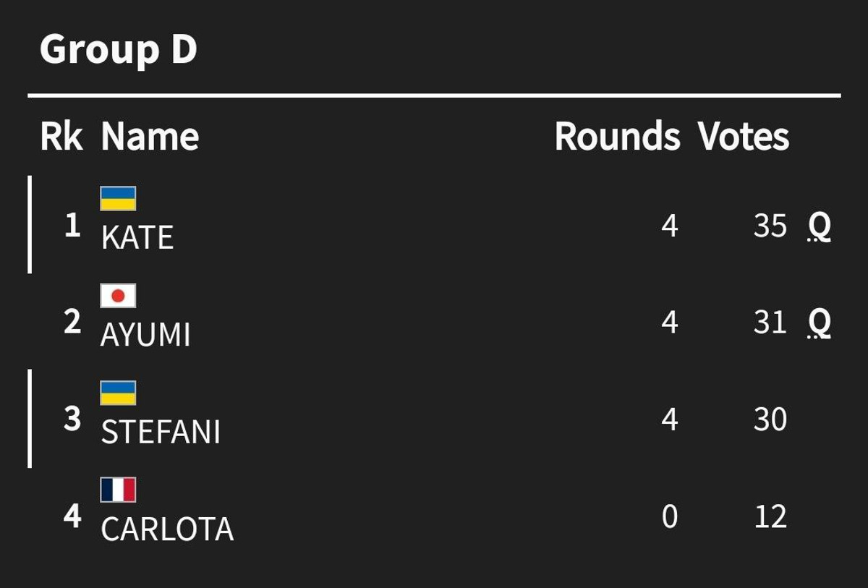Click the Ukraine flag above STEFANI

tap(118, 393)
